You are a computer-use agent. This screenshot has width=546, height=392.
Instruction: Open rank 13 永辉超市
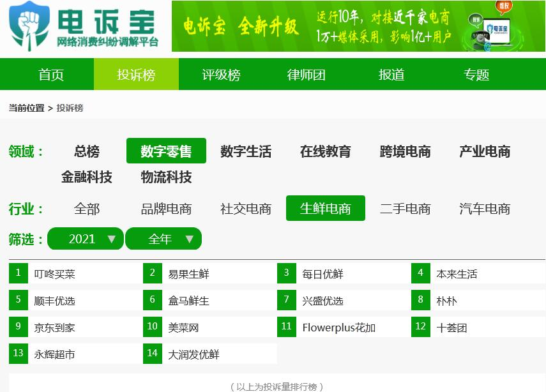pos(76,354)
